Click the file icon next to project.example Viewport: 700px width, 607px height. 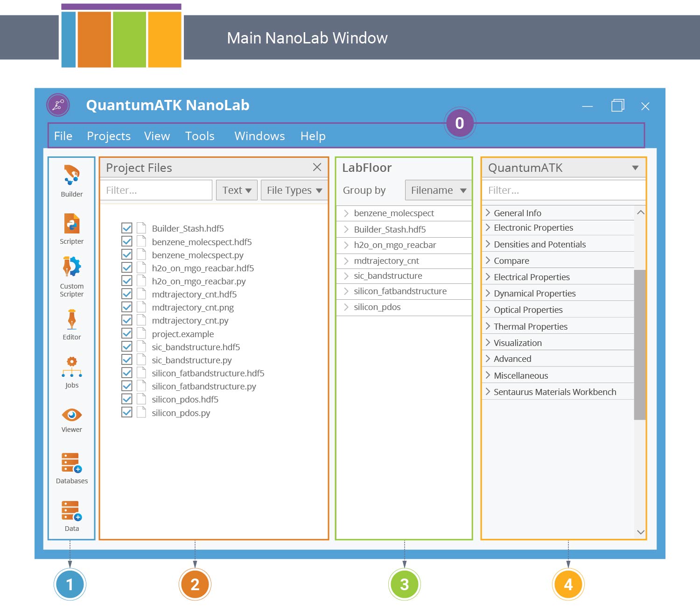click(141, 333)
